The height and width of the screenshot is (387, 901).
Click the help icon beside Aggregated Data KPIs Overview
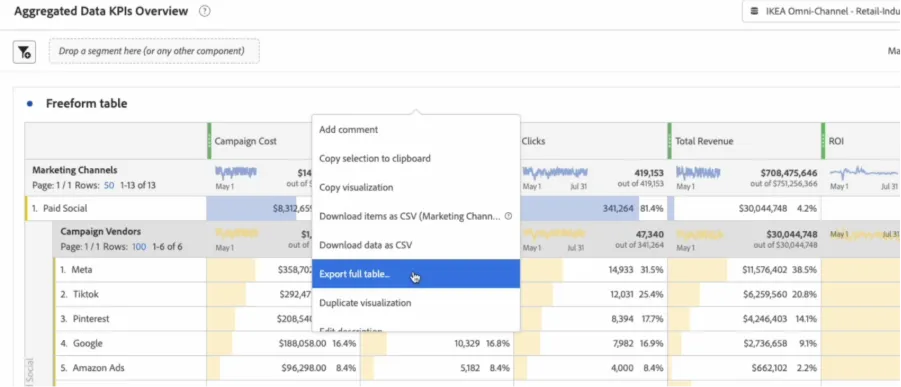[x=205, y=11]
